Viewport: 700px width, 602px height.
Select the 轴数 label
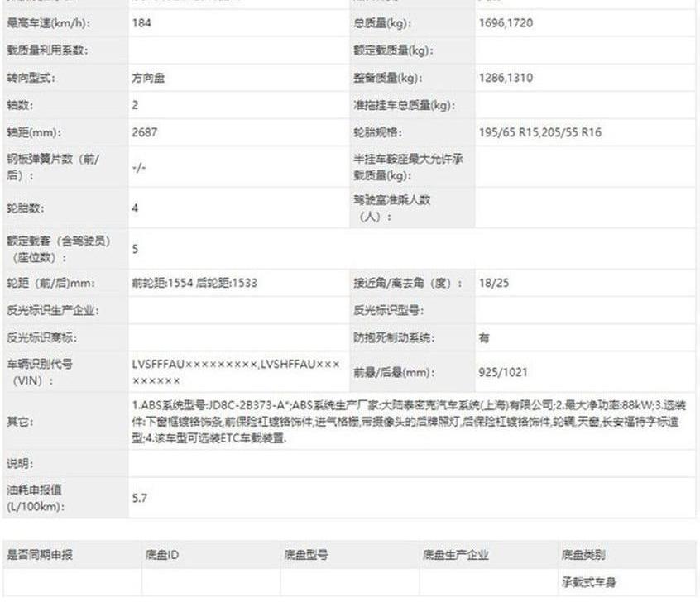tap(20, 105)
